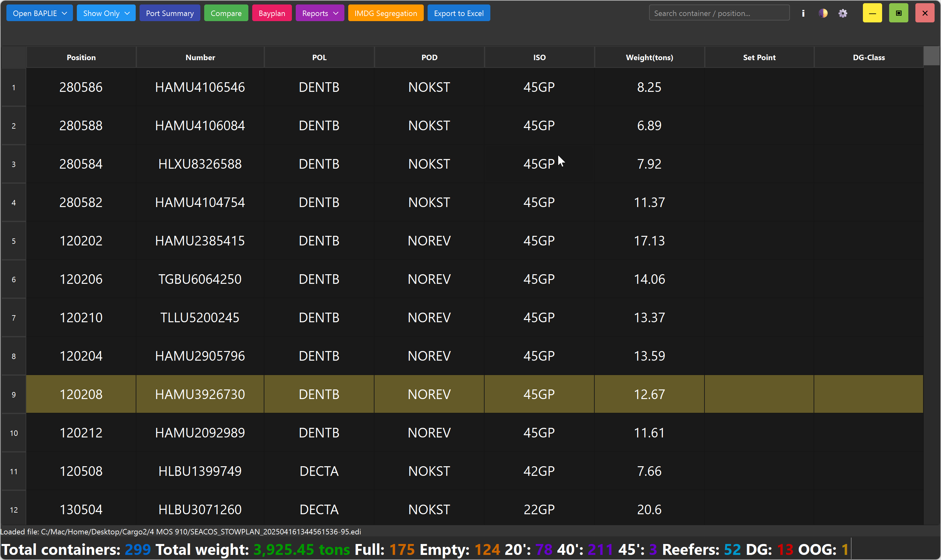Screen dimensions: 941x560
Task: Click the Set Point column header
Action: point(759,57)
